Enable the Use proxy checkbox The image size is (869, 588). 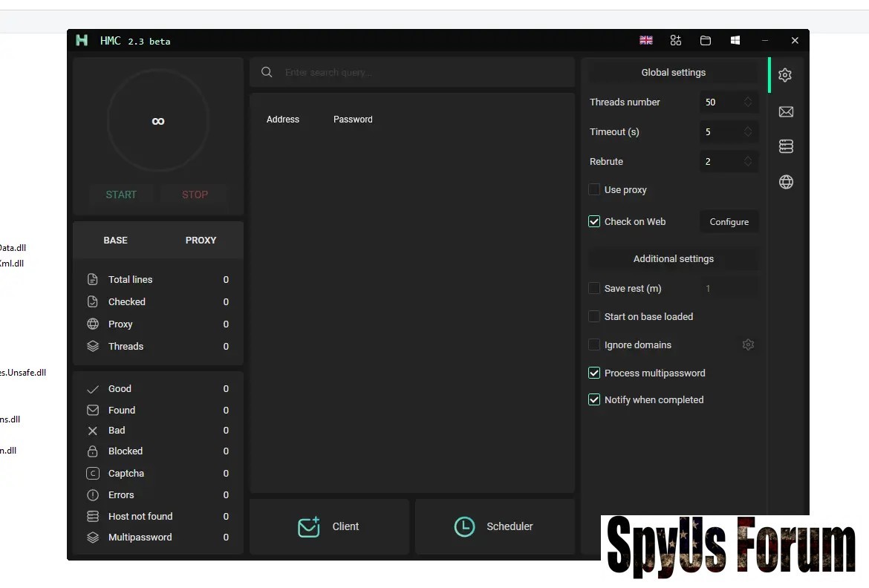click(594, 190)
